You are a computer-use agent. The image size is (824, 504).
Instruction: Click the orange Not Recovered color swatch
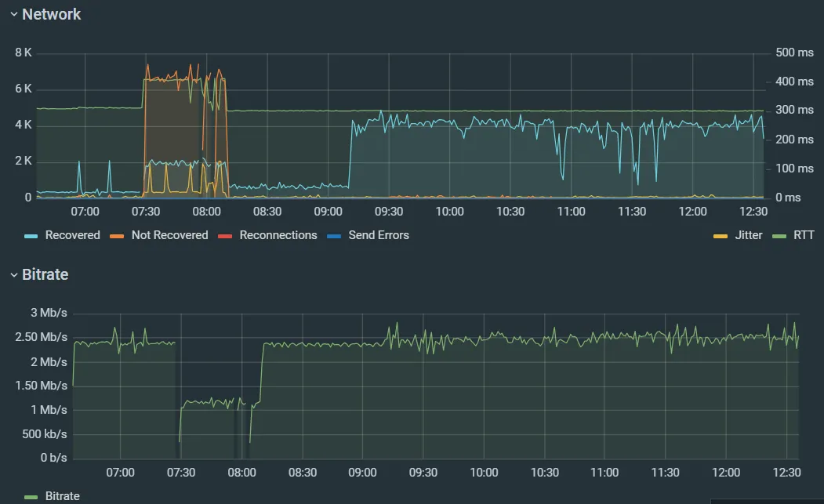click(x=117, y=236)
